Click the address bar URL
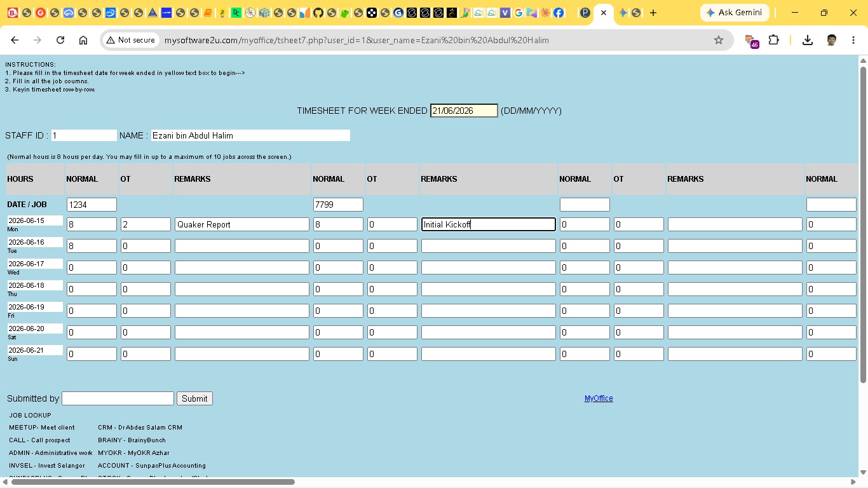Viewport: 868px width, 488px height. point(356,40)
